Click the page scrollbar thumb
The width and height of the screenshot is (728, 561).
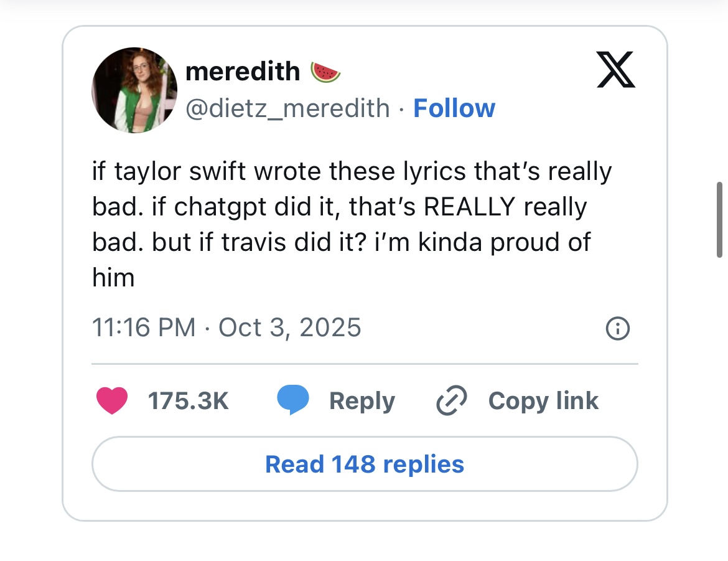(719, 219)
